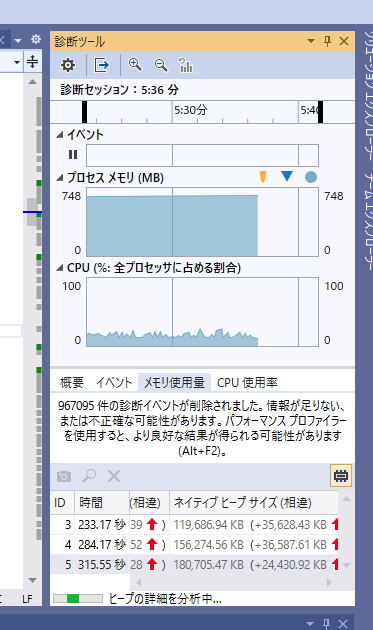Collapse the プロセス メモリ (MB) graph
The height and width of the screenshot is (630, 373).
[x=59, y=178]
